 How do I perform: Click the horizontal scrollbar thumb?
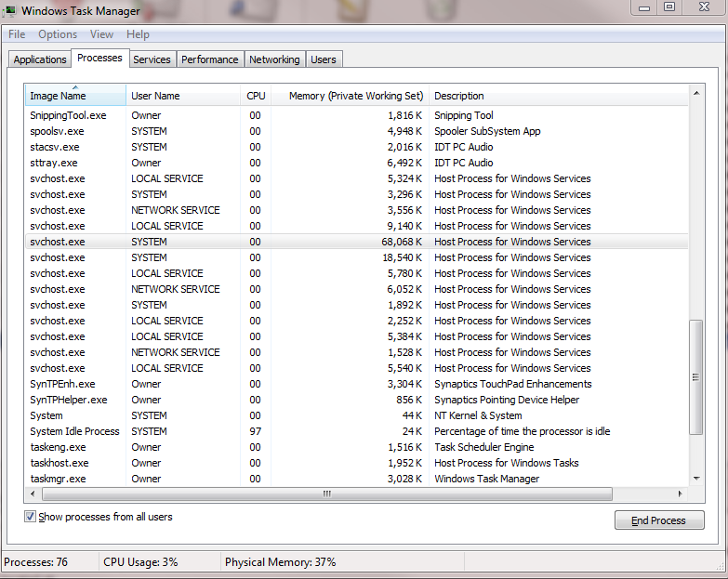[327, 493]
